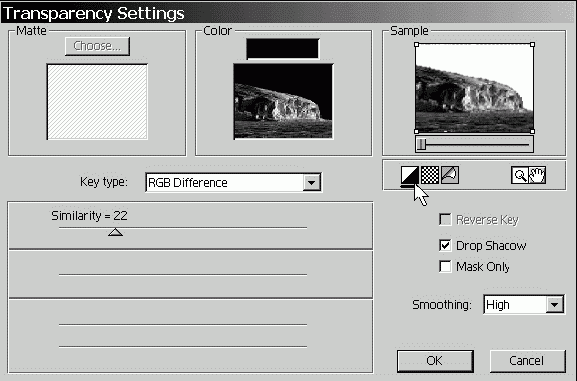This screenshot has width=577, height=381.
Task: Open the Key type dropdown arrow
Action: 311,183
